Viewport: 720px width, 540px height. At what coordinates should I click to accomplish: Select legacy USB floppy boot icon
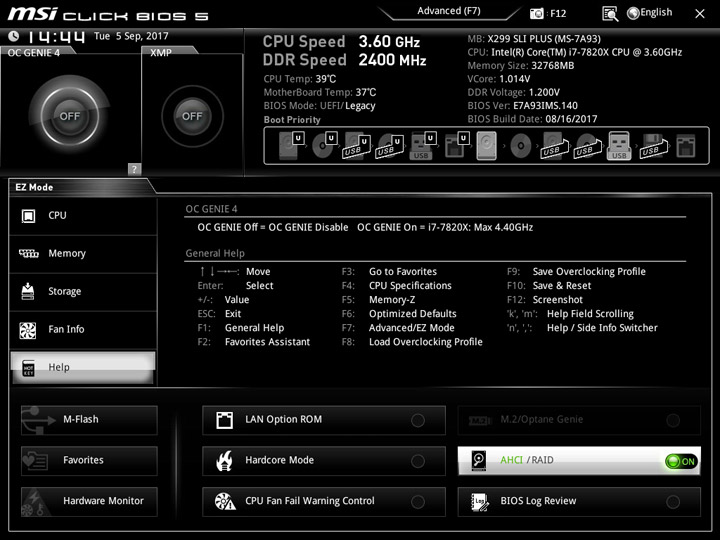[654, 146]
